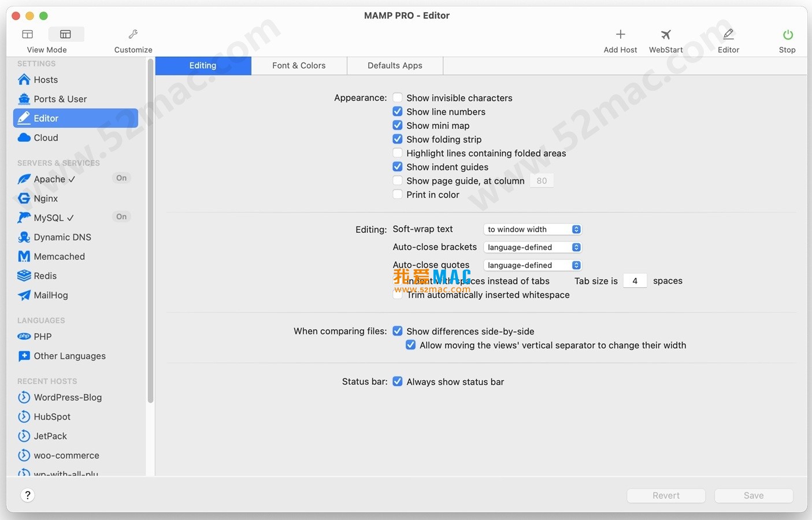Click the Ports & User icon

[x=24, y=99]
